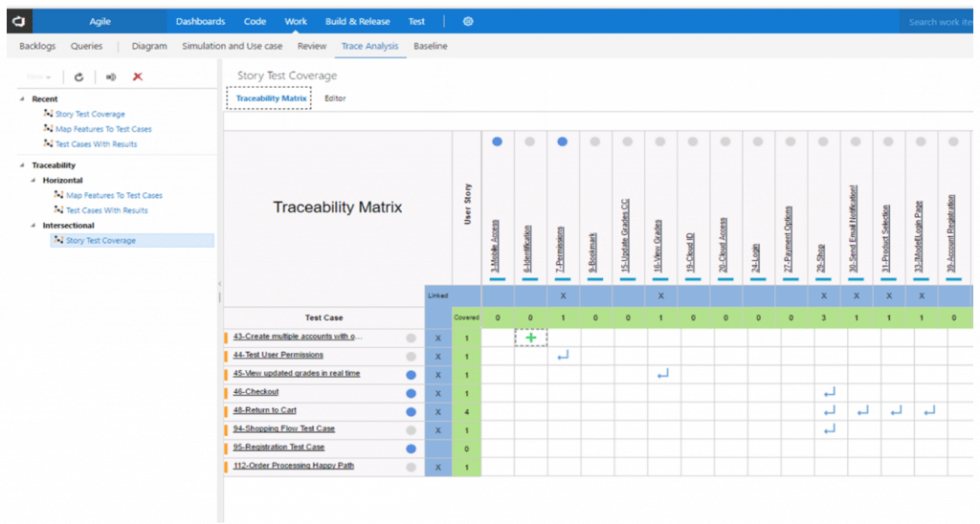The image size is (980, 524).
Task: Collapse the Traceability tree section
Action: click(22, 164)
